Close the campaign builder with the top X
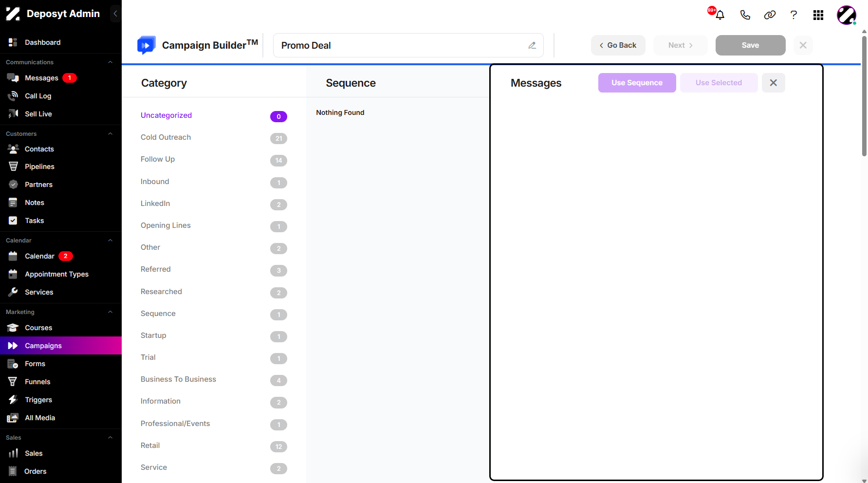This screenshot has height=483, width=868. (803, 45)
